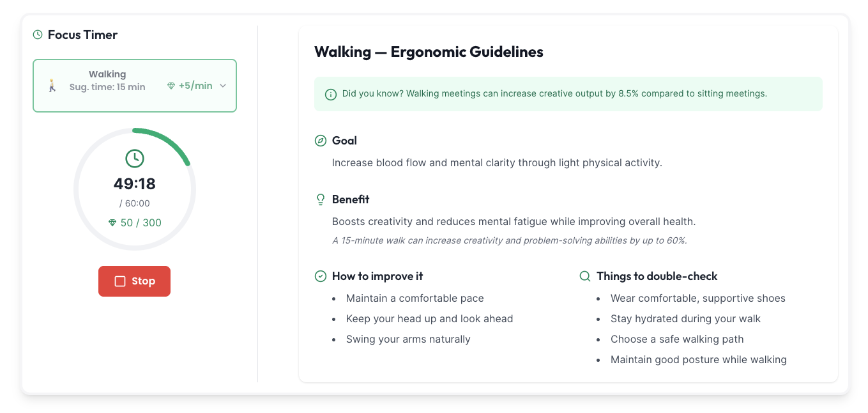
Task: Click the walking person emoji icon
Action: pyautogui.click(x=52, y=86)
